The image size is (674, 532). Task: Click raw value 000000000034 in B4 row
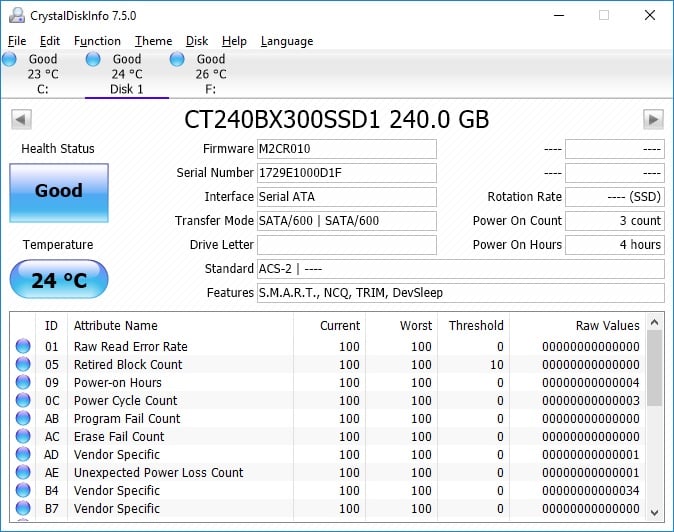(591, 491)
